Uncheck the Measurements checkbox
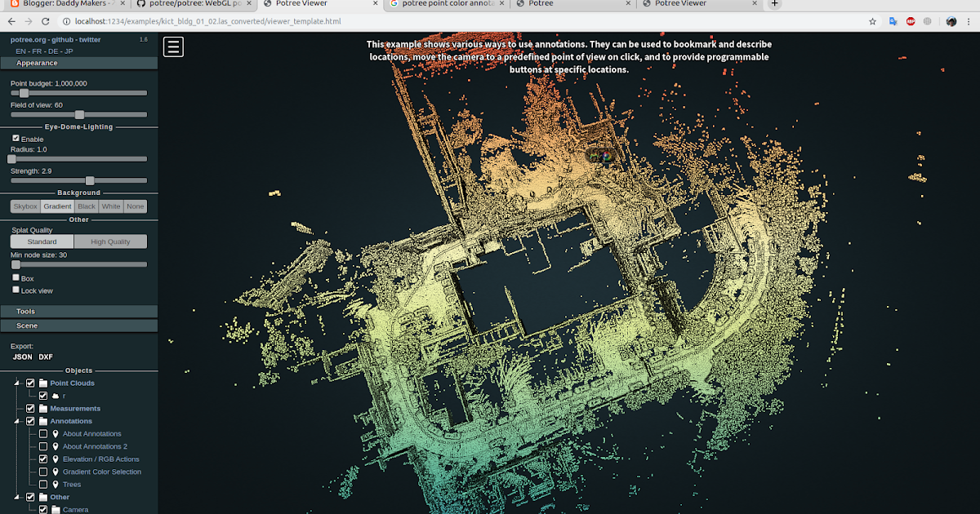 (30, 408)
